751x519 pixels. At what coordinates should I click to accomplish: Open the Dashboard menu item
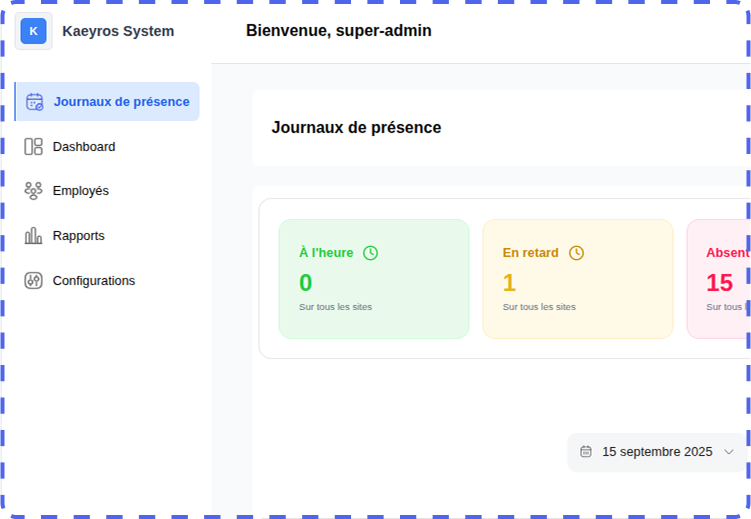click(84, 146)
